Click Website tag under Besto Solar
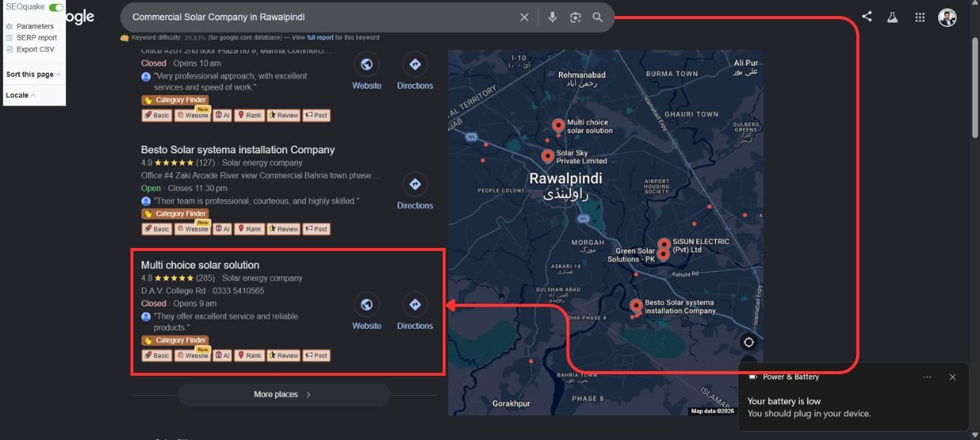 point(192,229)
